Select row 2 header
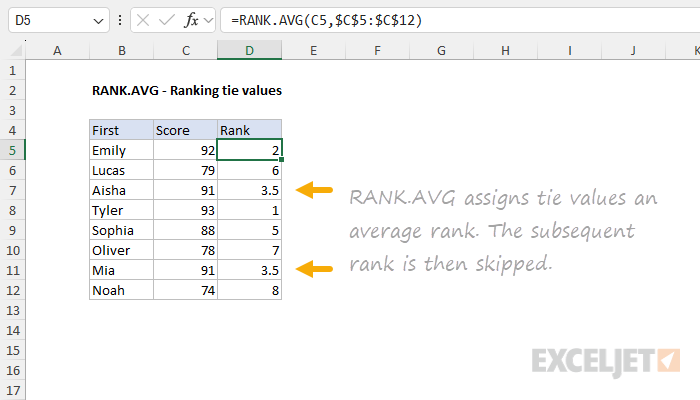 (12, 91)
